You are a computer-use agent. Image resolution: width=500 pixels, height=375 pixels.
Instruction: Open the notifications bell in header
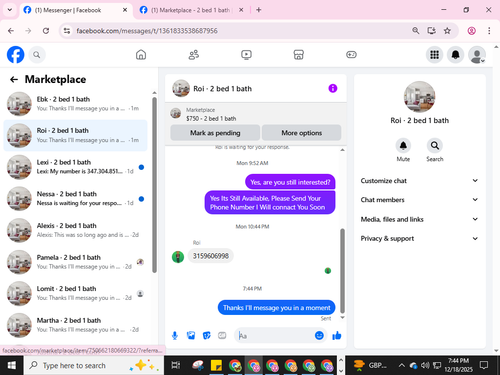click(x=456, y=55)
